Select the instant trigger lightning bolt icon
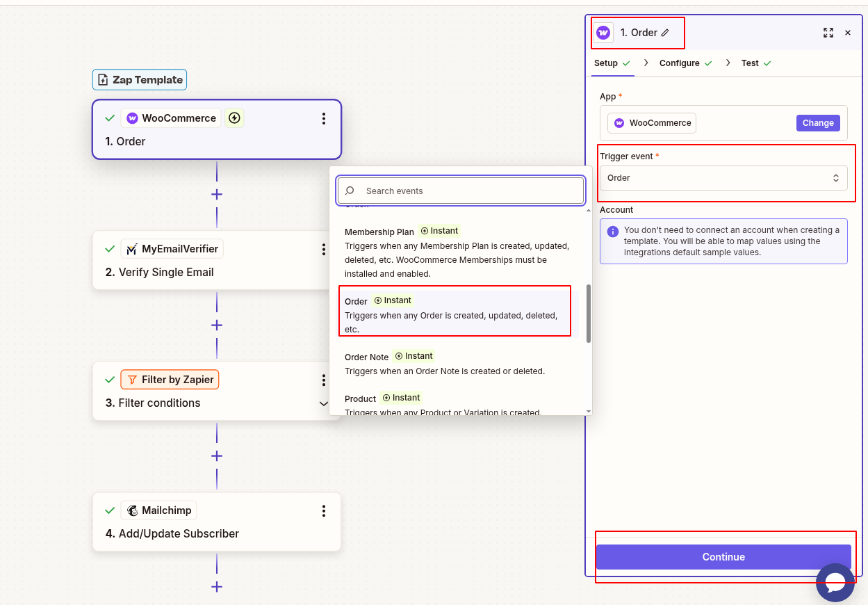The width and height of the screenshot is (868, 605). point(235,118)
